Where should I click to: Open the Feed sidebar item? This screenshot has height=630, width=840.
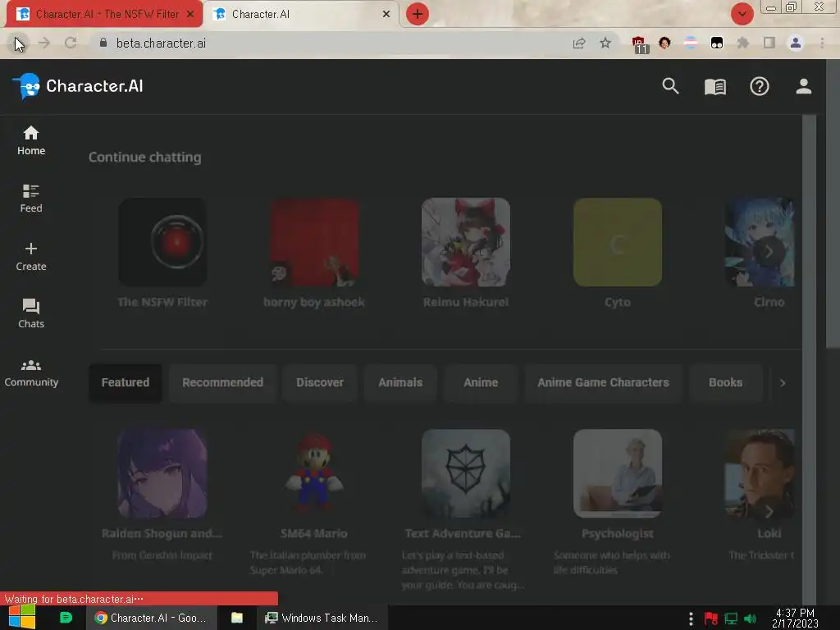[x=31, y=199]
